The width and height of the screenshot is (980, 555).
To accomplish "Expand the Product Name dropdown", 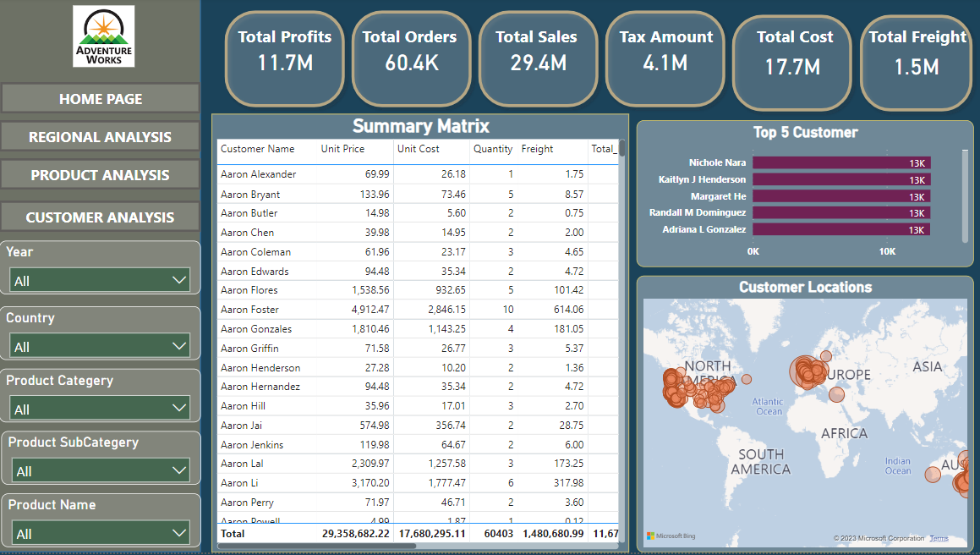I will 99,532.
